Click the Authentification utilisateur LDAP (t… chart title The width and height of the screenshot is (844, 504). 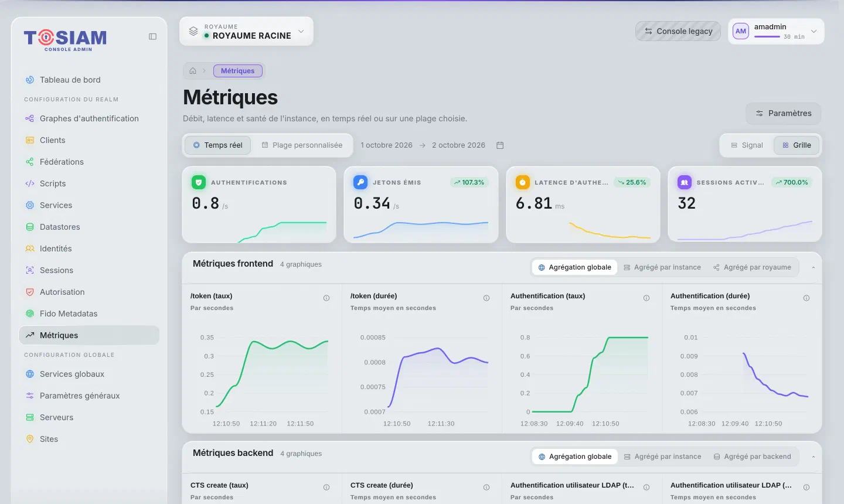[x=572, y=485]
